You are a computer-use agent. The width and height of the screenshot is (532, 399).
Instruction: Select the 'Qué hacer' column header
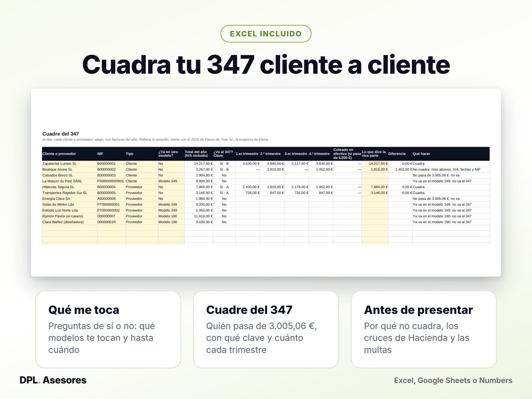click(451, 154)
